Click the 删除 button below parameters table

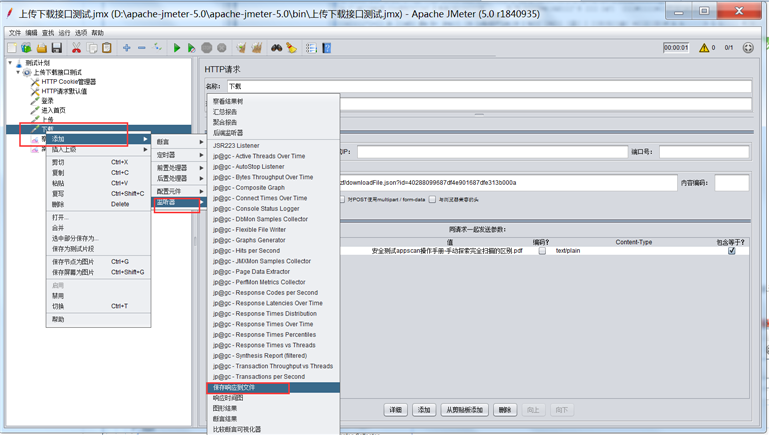[x=505, y=410]
